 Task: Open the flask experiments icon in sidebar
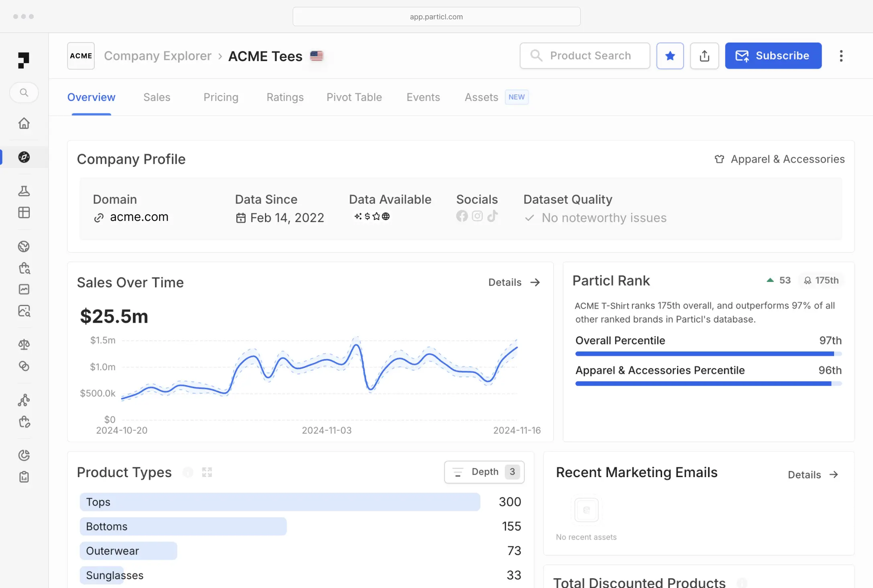click(x=24, y=191)
